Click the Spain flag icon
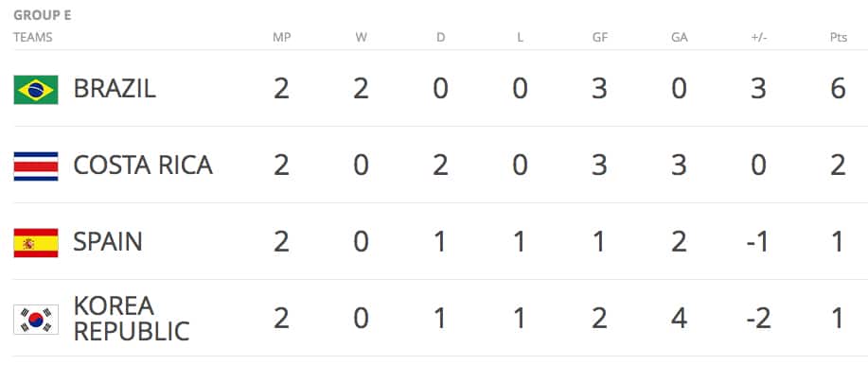Screen dimensions: 868x365 pos(36,243)
